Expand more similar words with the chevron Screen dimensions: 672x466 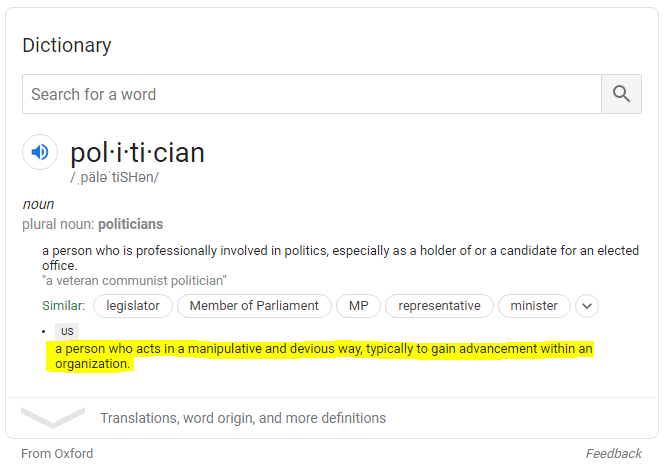click(587, 306)
